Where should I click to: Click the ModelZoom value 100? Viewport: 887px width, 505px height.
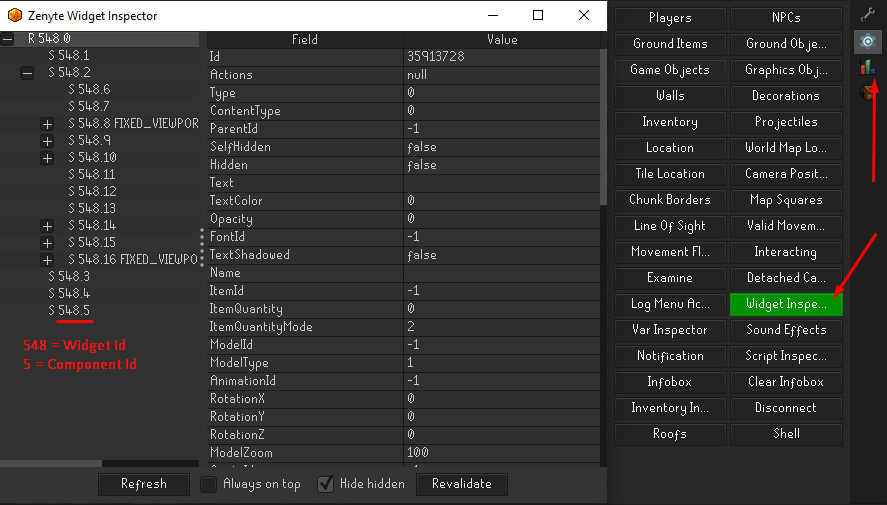click(x=417, y=452)
